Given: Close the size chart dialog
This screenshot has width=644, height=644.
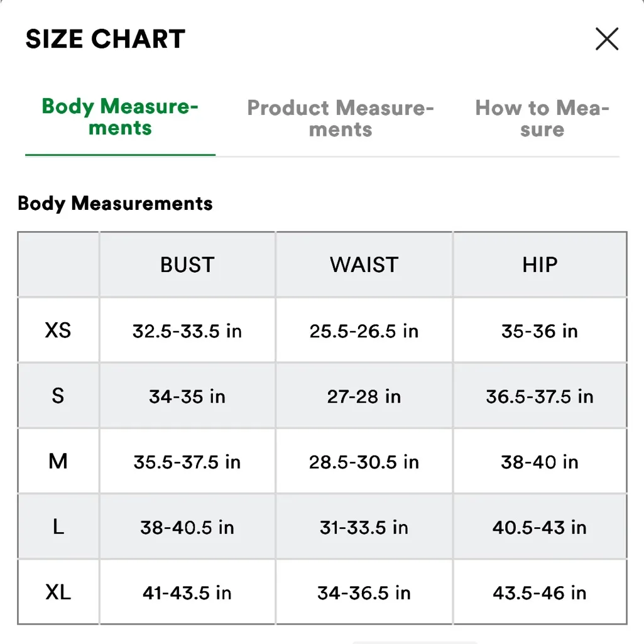Looking at the screenshot, I should coord(607,40).
